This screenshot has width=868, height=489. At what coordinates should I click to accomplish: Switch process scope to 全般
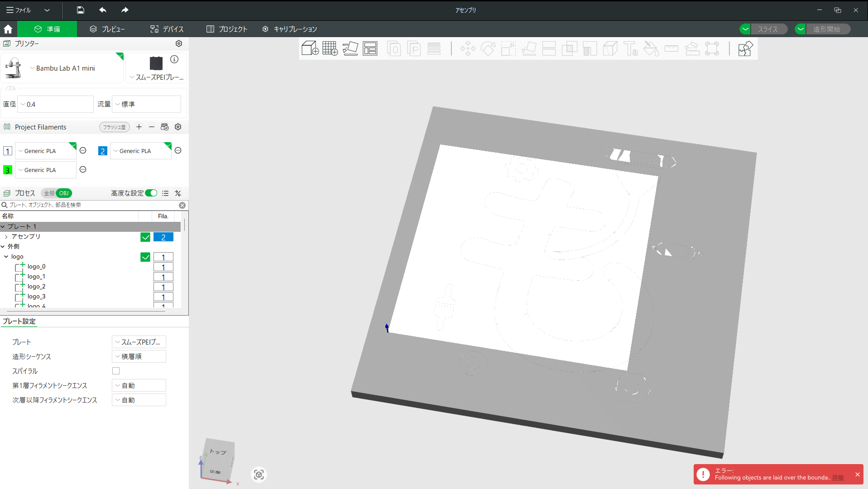[49, 193]
